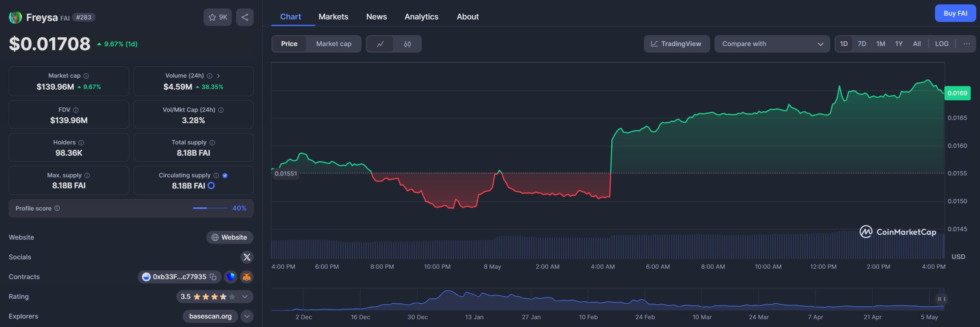
Task: Open the X (Twitter) social link
Action: (247, 257)
